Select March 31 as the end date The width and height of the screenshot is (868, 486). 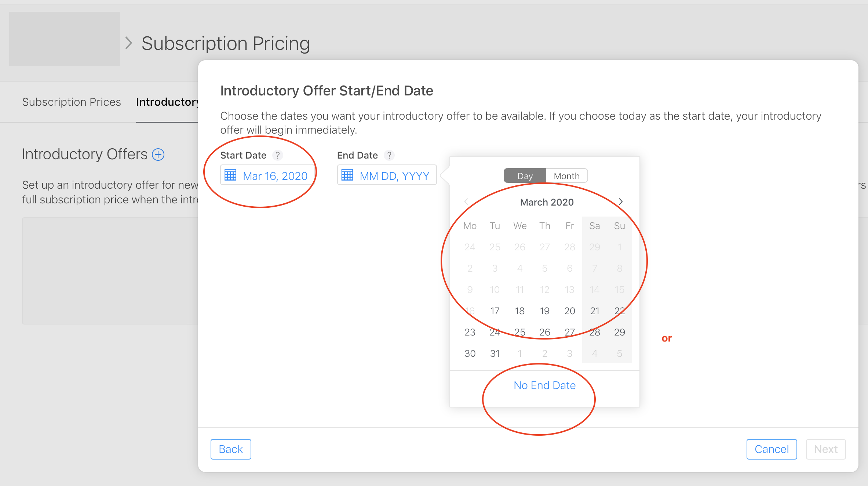[x=495, y=353]
